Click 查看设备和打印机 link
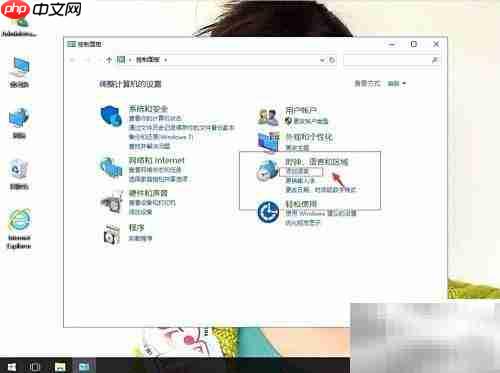Viewport: 500px width, 373px height. point(152,203)
